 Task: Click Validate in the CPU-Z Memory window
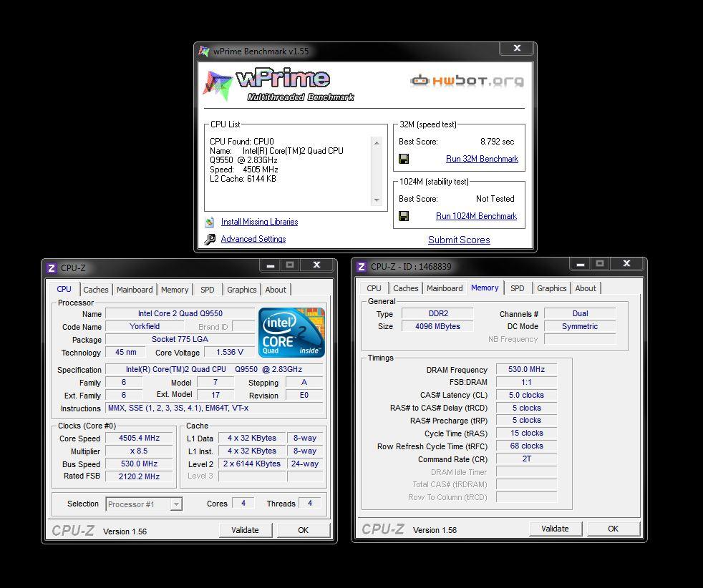pyautogui.click(x=555, y=529)
